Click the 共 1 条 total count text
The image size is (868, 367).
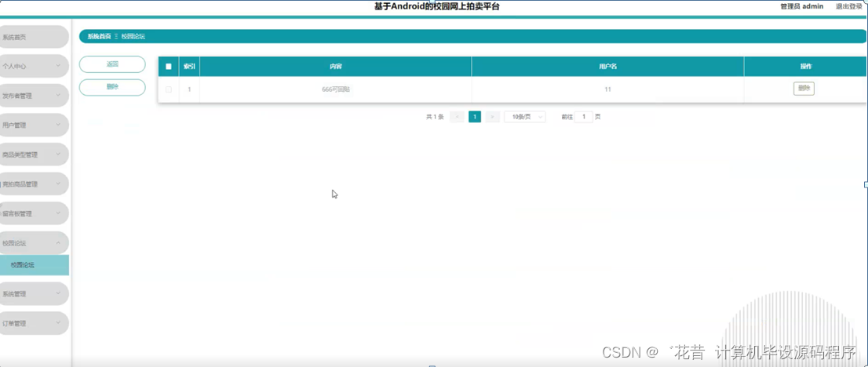point(435,117)
